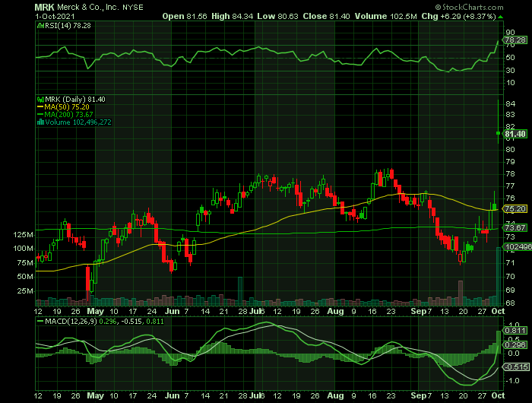Click the 1-Oct-2021 date label

coord(55,16)
